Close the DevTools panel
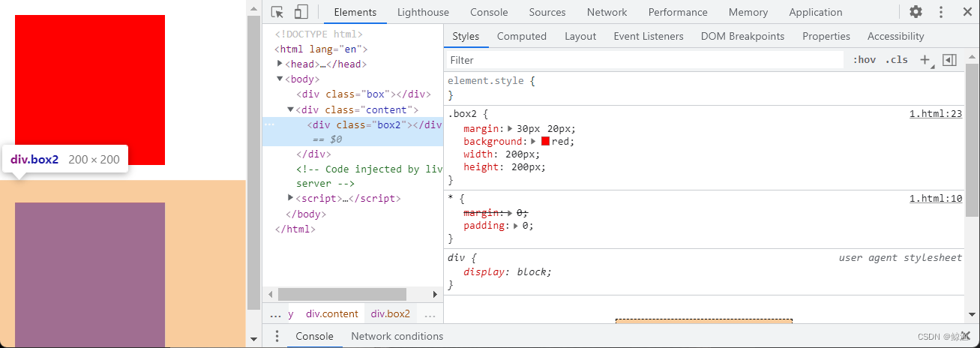 tap(967, 12)
